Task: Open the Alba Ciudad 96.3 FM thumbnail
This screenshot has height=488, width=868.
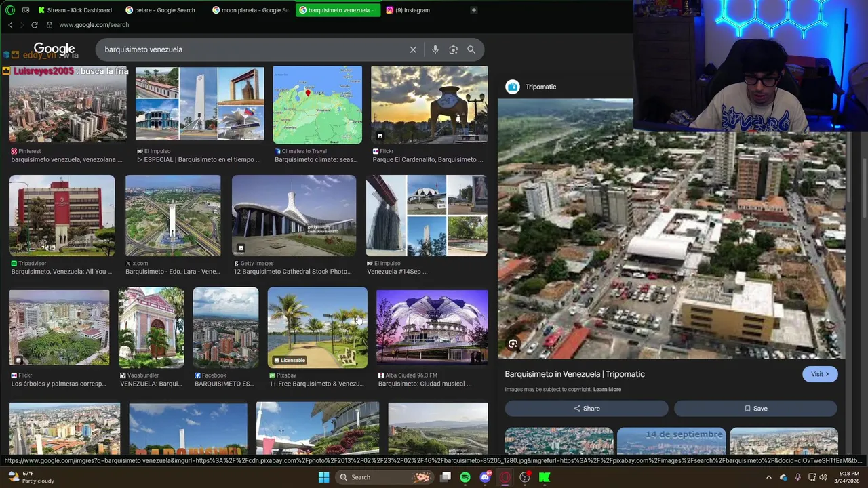Action: [432, 328]
